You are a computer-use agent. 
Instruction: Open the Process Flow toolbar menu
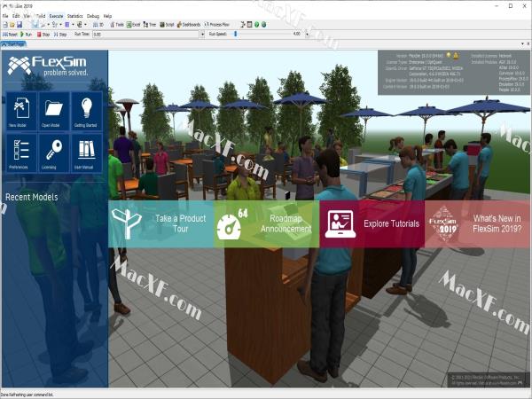[x=217, y=25]
